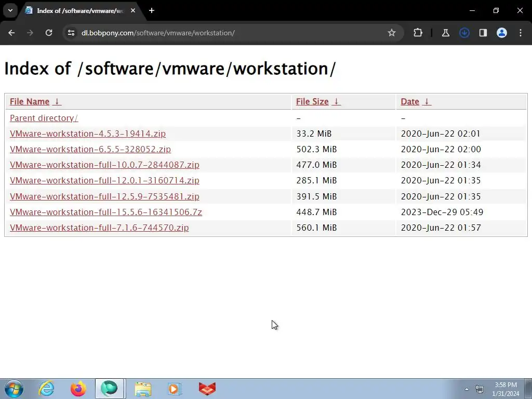The width and height of the screenshot is (532, 399).
Task: Sort by File Name descending arrow
Action: 57,101
